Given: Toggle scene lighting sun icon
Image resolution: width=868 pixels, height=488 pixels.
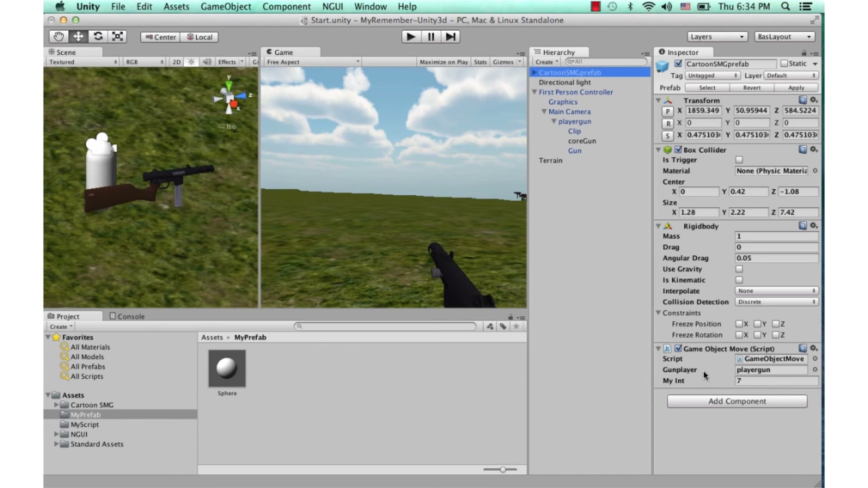Looking at the screenshot, I should [191, 62].
